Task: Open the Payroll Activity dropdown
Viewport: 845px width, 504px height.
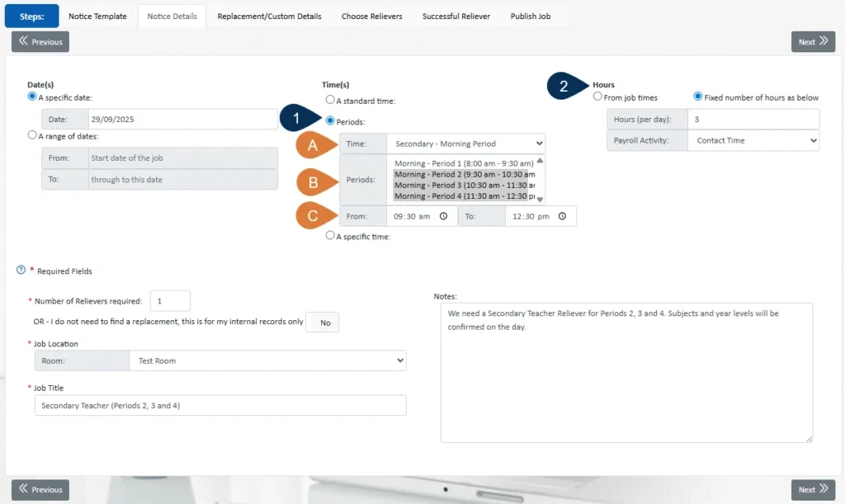Action: [753, 140]
